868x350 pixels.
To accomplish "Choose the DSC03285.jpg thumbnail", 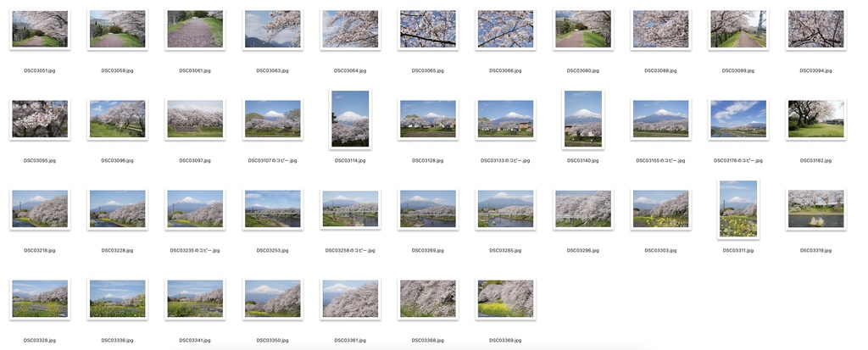I will (505, 209).
